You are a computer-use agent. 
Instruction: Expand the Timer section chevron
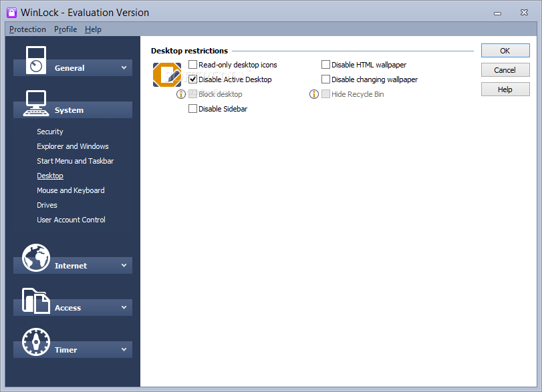(124, 349)
